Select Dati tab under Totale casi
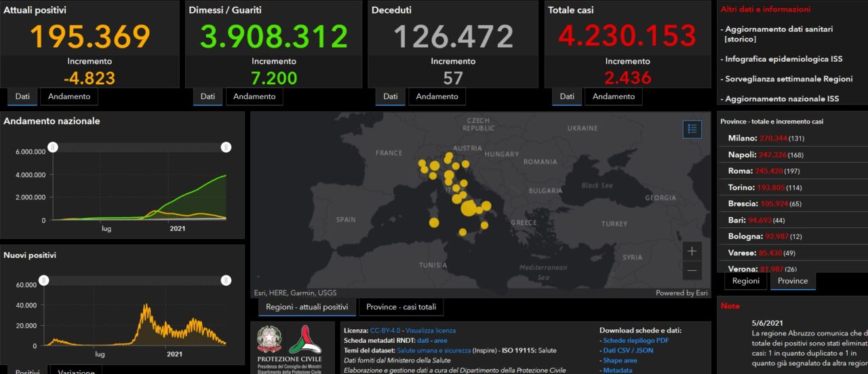 tap(567, 96)
